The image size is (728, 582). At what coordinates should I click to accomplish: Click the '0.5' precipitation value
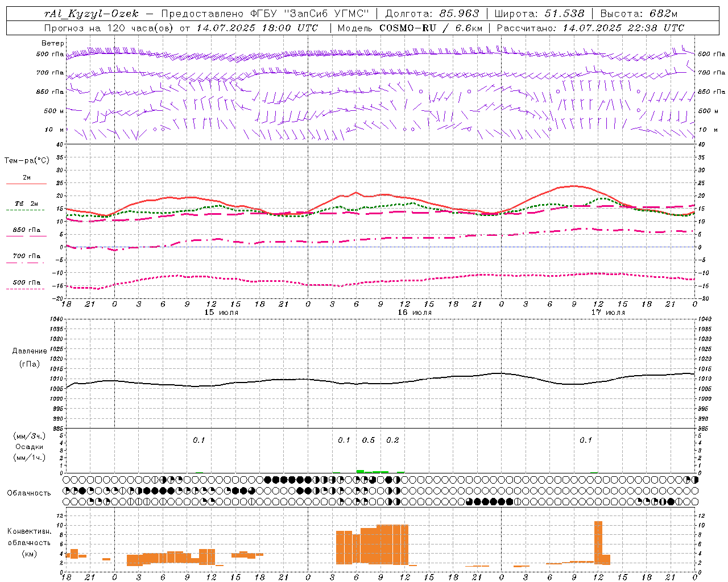tap(369, 440)
